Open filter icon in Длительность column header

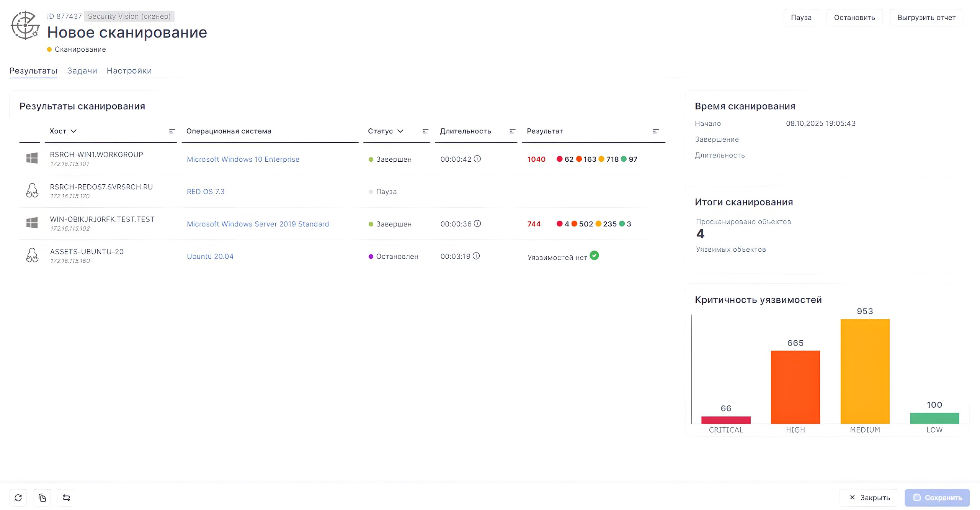(512, 131)
